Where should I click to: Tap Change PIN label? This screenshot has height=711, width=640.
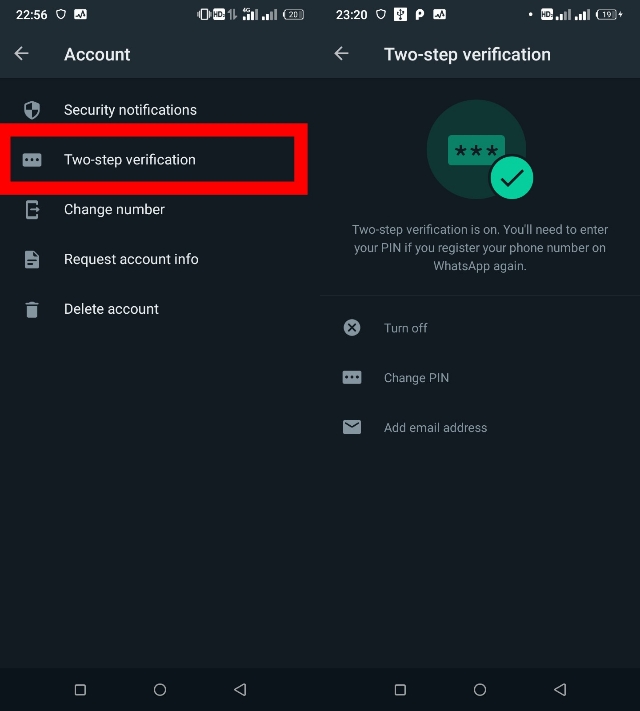pos(416,378)
